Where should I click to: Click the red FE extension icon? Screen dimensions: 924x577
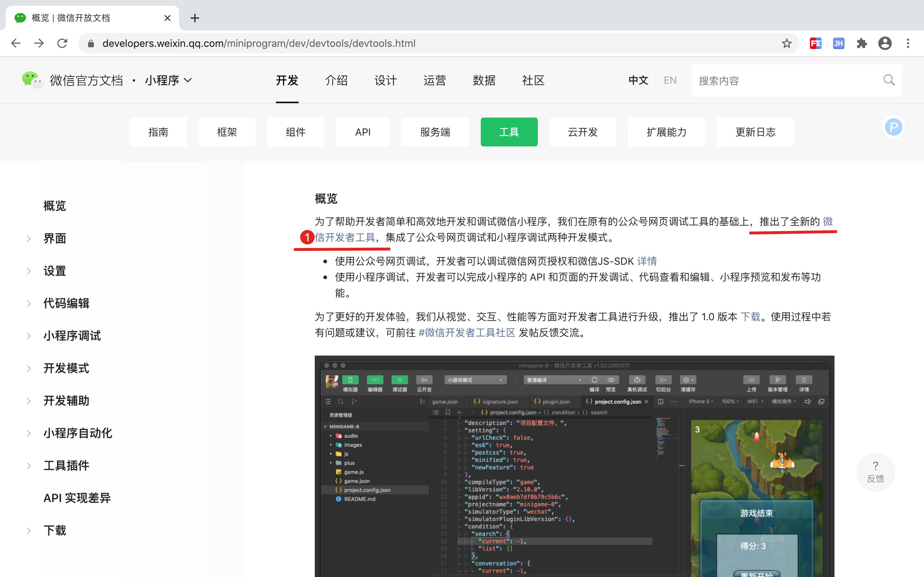click(815, 43)
